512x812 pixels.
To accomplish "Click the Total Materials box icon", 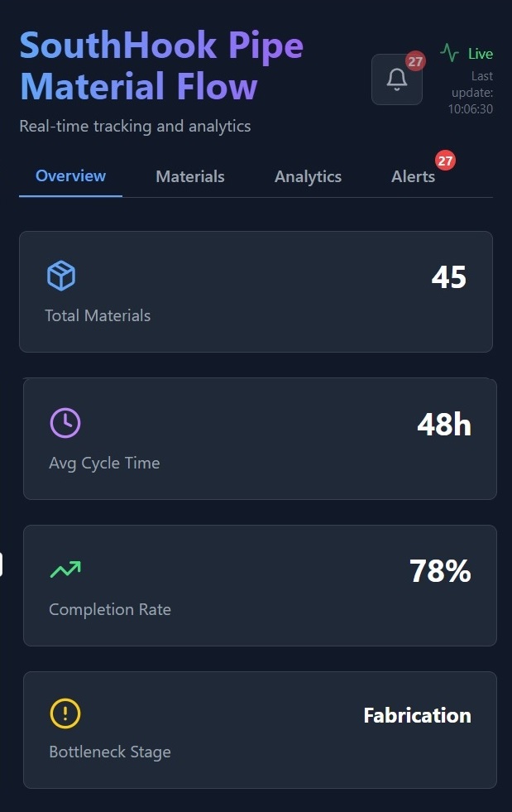I will point(61,276).
